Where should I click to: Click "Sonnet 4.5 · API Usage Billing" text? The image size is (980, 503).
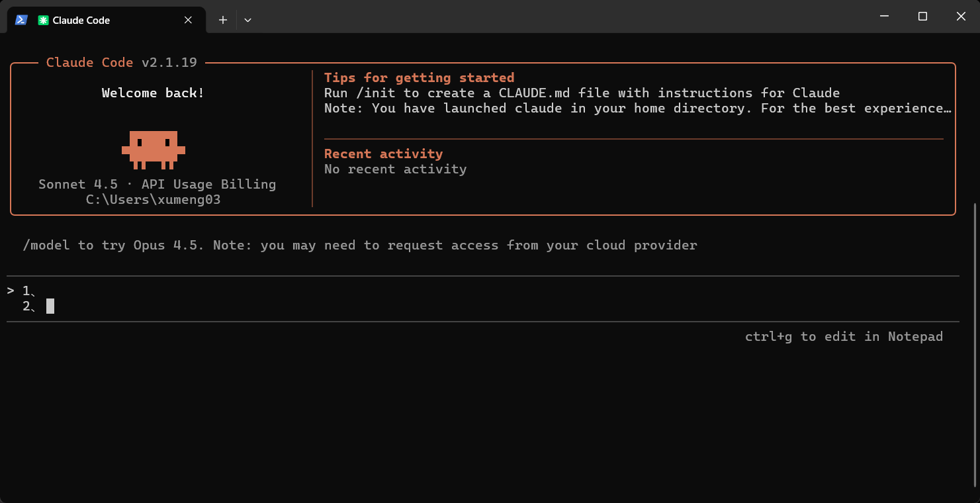point(157,184)
